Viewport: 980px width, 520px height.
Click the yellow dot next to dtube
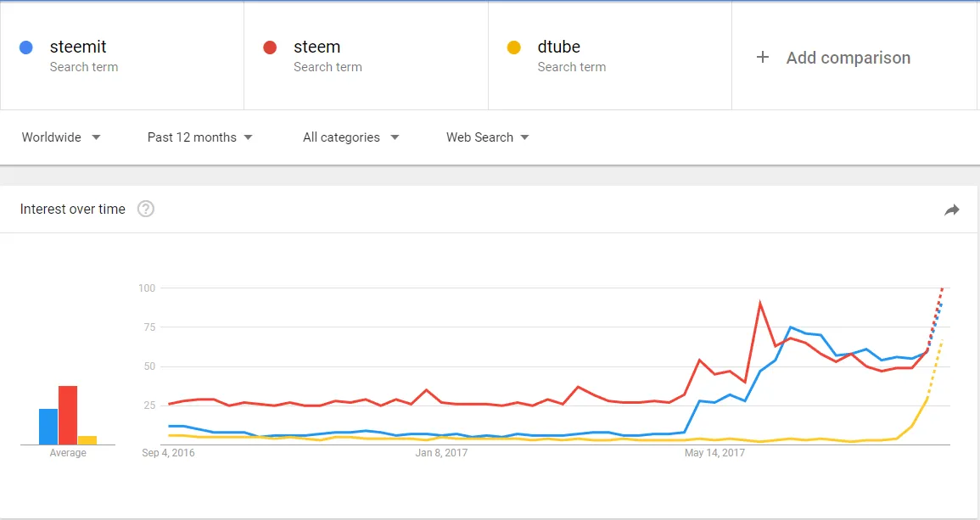coord(513,48)
